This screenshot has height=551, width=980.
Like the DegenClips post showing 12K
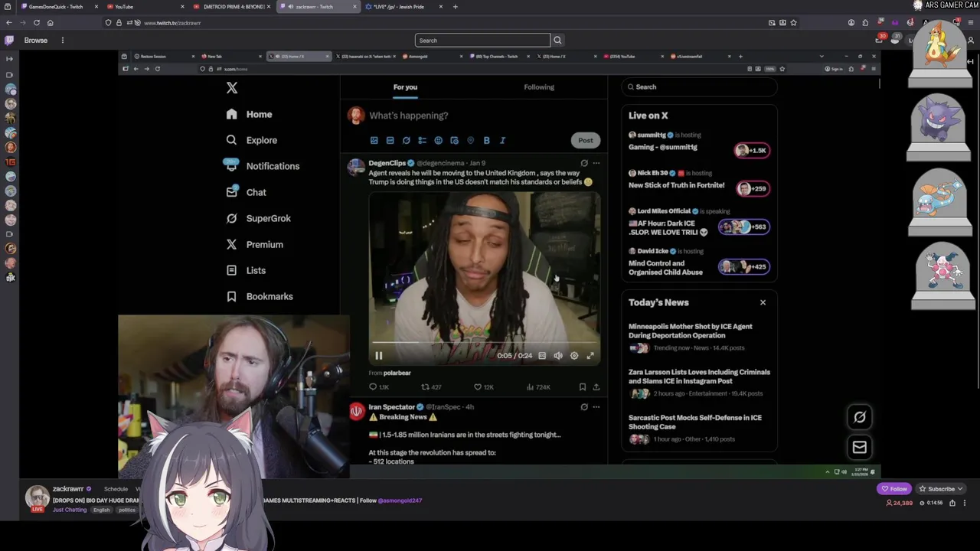click(x=484, y=387)
